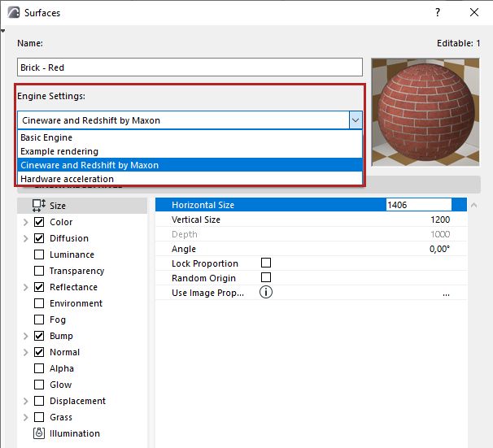This screenshot has width=493, height=448.
Task: Expand the Grass channel chevron
Action: pos(26,417)
